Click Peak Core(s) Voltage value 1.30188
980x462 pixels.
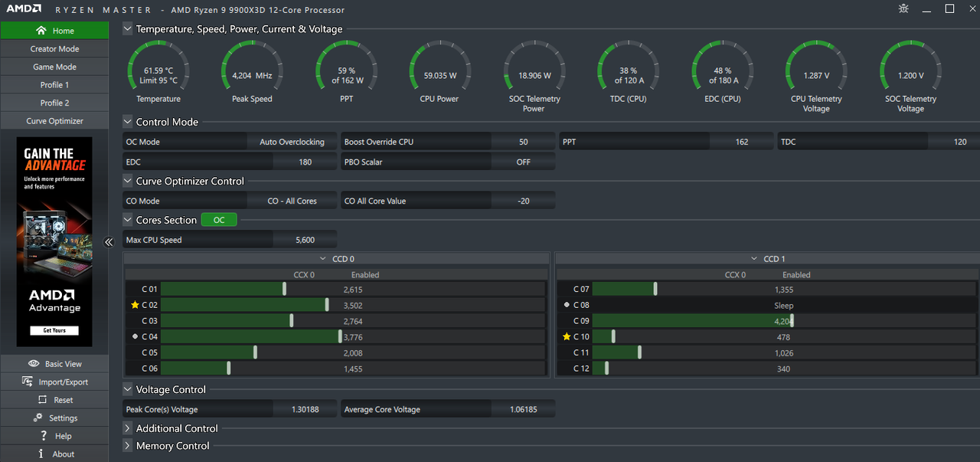(x=305, y=409)
